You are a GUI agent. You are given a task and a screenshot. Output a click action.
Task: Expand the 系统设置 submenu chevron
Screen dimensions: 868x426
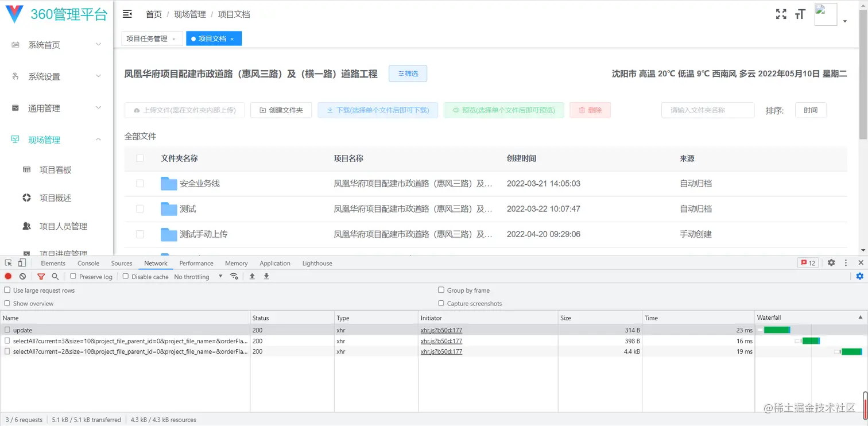click(x=98, y=76)
